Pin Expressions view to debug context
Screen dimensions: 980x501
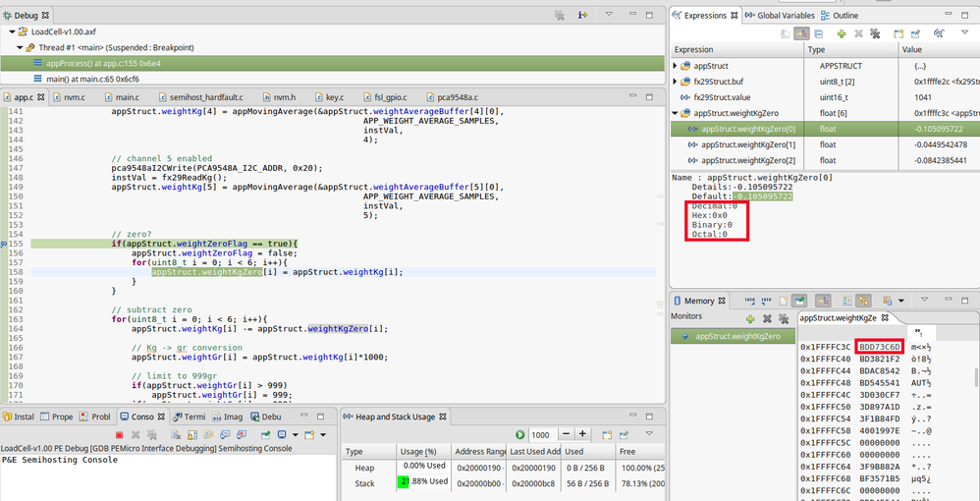915,33
